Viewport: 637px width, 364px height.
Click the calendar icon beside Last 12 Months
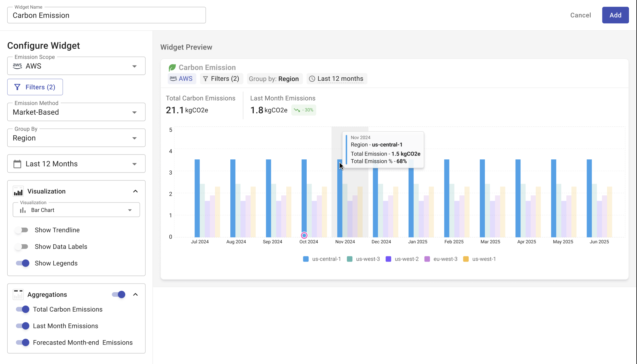click(x=17, y=164)
